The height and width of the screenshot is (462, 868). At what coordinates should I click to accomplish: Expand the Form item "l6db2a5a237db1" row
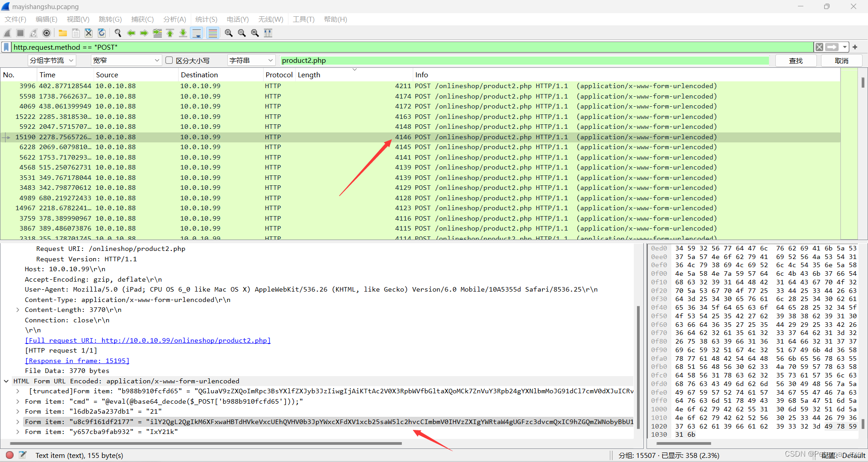pos(18,411)
